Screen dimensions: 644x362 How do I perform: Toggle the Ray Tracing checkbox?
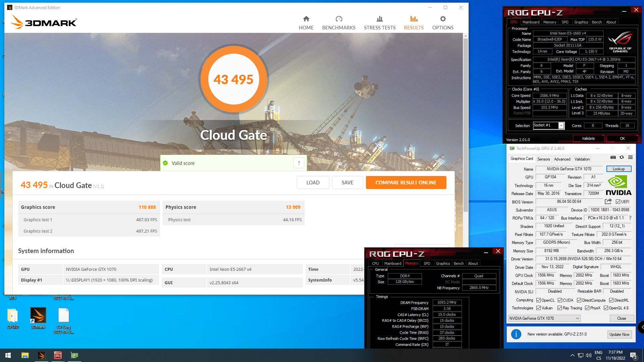(x=559, y=308)
